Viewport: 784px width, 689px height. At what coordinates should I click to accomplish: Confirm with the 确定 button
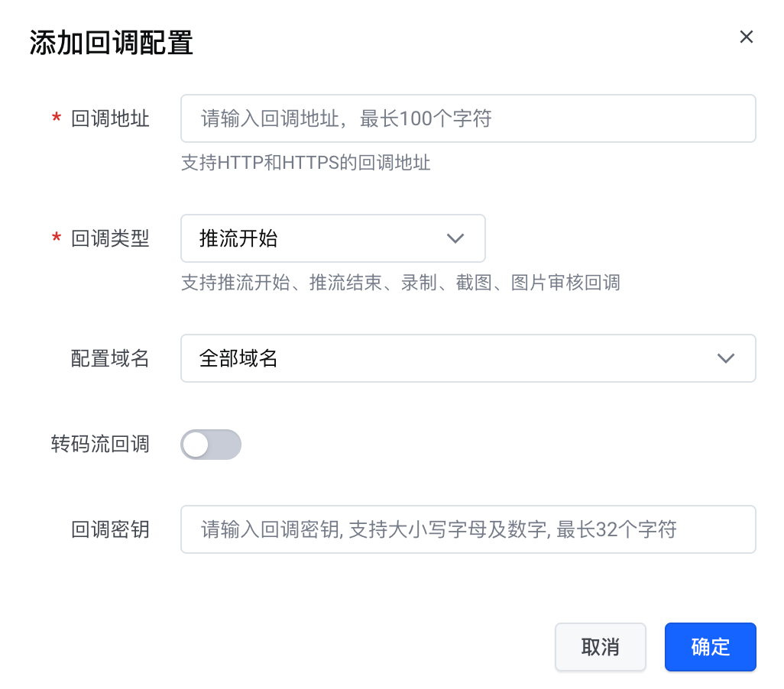pyautogui.click(x=710, y=647)
